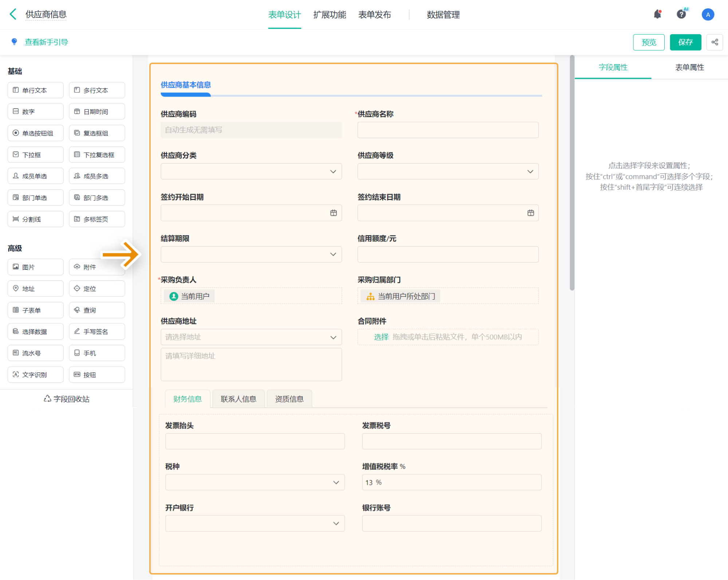The width and height of the screenshot is (728, 580).
Task: Click the 字段回收站 recycle bin
Action: pyautogui.click(x=67, y=399)
